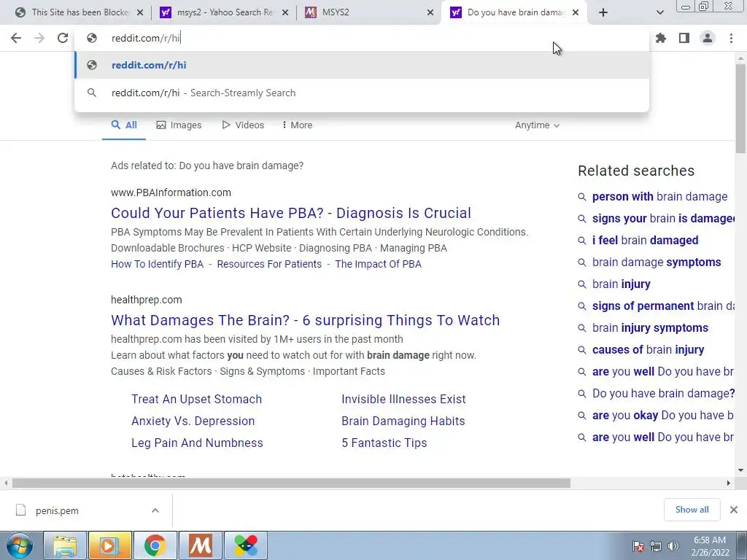Close the MSYS2 tab
747x560 pixels.
tap(430, 12)
